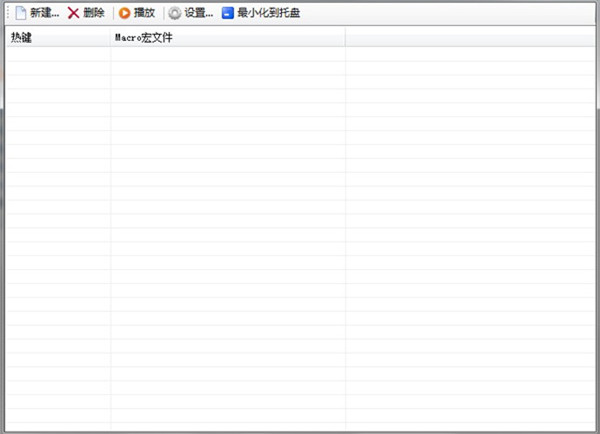This screenshot has height=434, width=600.
Task: Click the orange play icon
Action: [124, 14]
